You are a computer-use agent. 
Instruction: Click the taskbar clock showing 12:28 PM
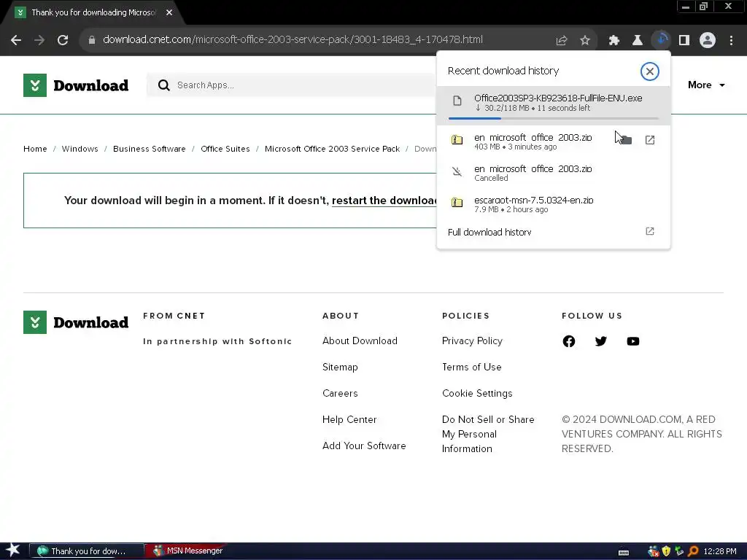pyautogui.click(x=720, y=551)
